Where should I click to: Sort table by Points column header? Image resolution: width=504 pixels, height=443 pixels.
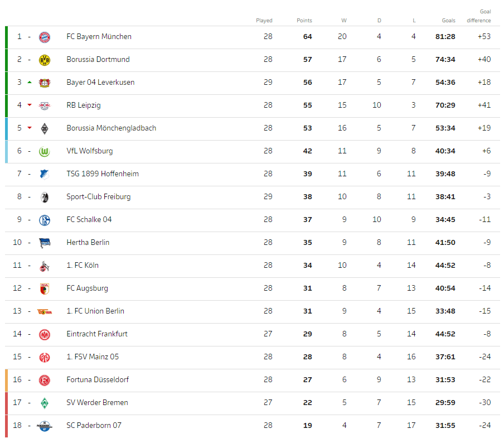pyautogui.click(x=304, y=21)
